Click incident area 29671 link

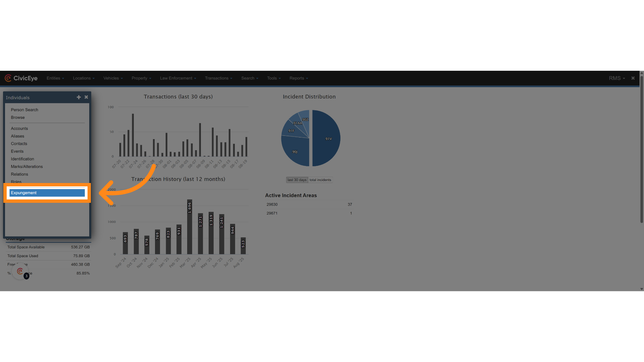[272, 213]
